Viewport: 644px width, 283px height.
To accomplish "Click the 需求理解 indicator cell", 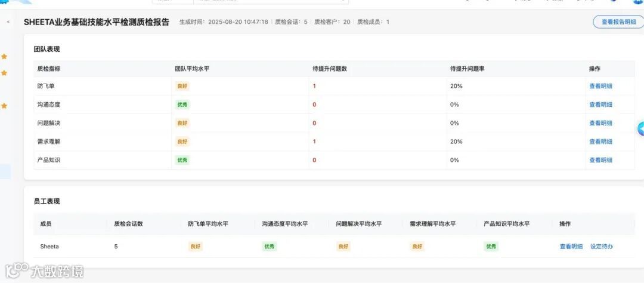I will [x=48, y=141].
